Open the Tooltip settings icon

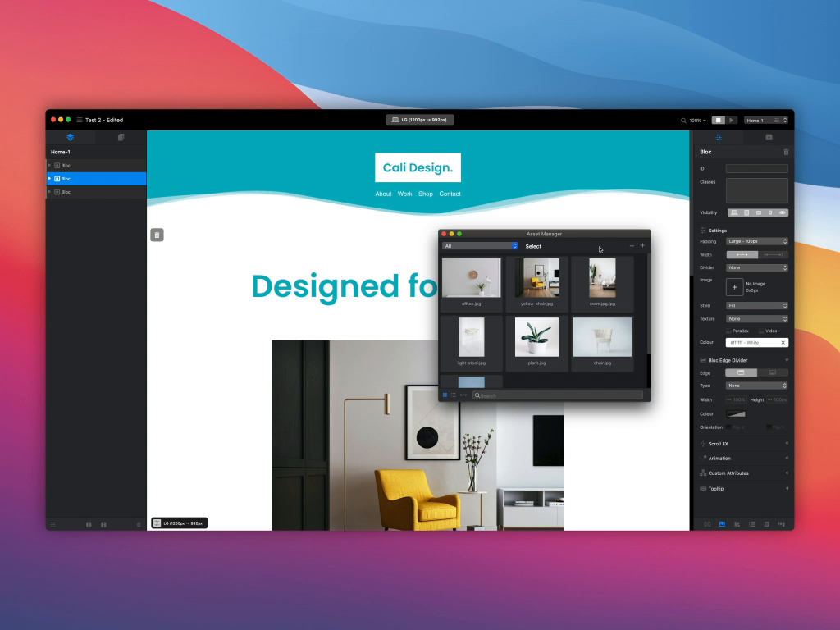702,488
